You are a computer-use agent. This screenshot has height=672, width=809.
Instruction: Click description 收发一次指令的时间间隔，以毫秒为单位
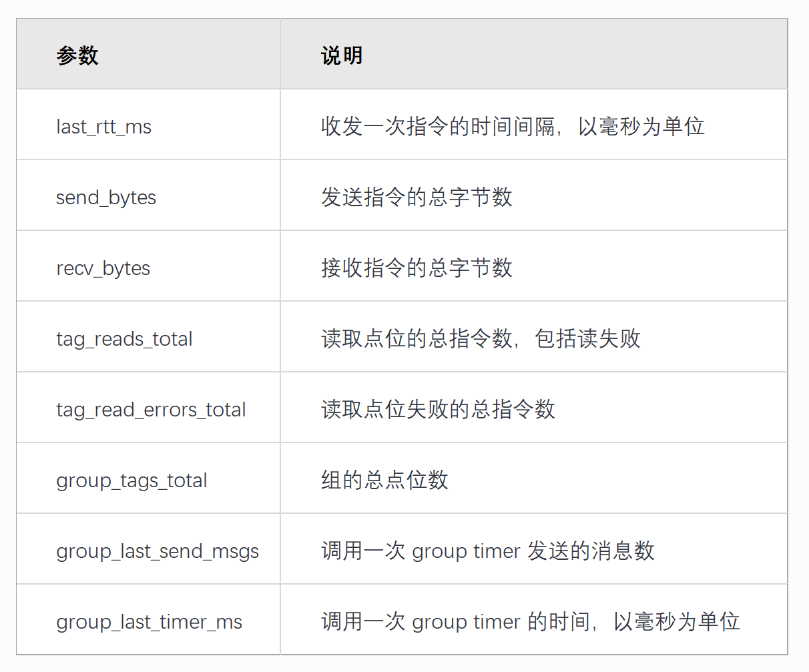pos(513,127)
